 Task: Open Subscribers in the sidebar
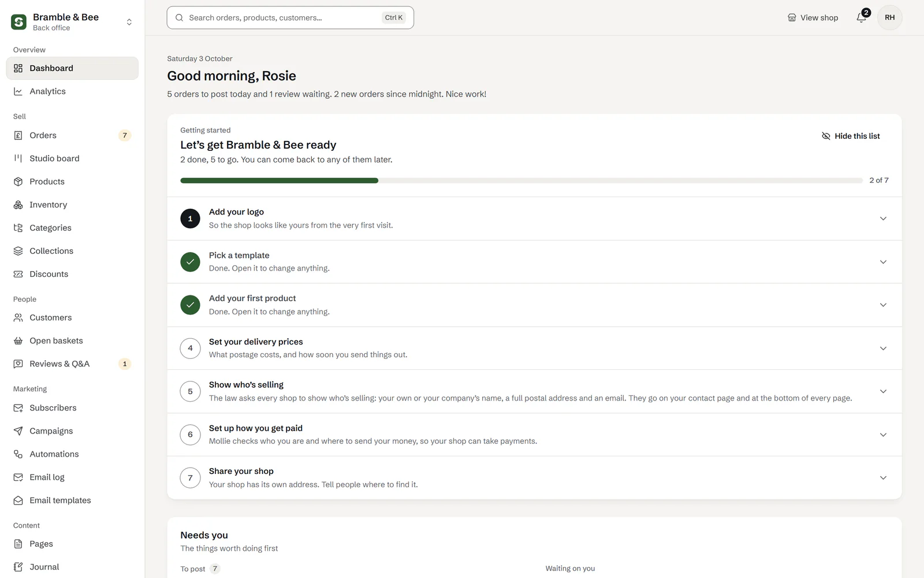pos(72,408)
